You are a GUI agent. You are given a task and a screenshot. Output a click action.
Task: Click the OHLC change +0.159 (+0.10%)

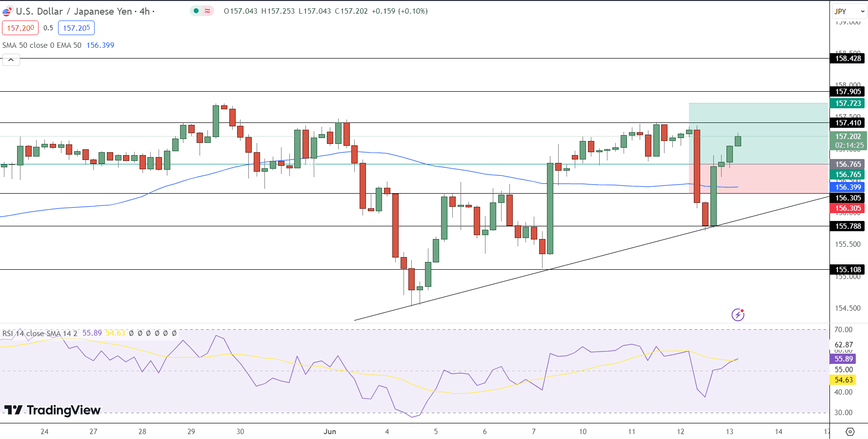click(400, 11)
